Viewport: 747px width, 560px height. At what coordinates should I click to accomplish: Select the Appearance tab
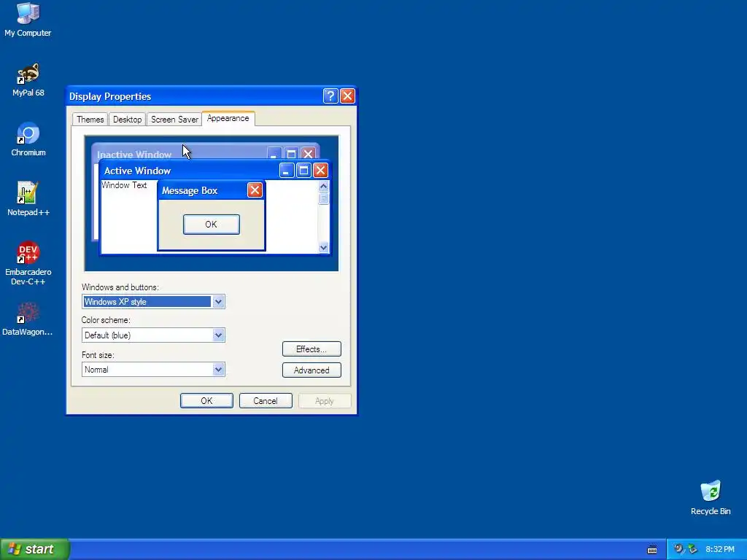228,118
